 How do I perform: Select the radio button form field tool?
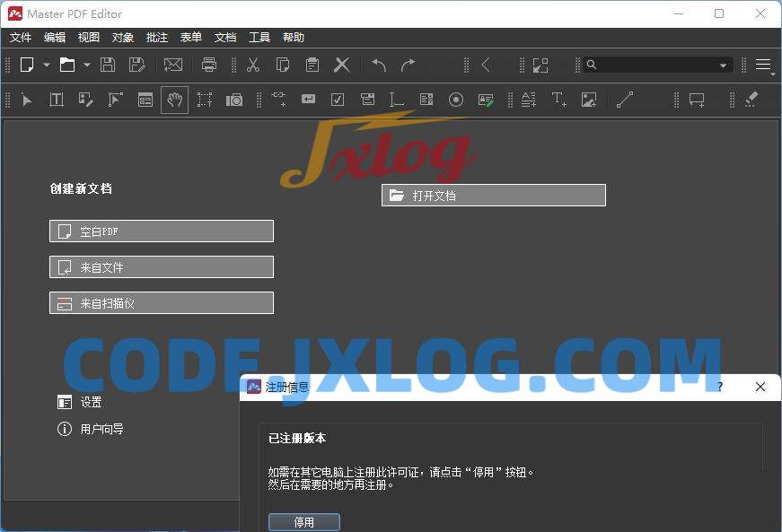tap(455, 100)
